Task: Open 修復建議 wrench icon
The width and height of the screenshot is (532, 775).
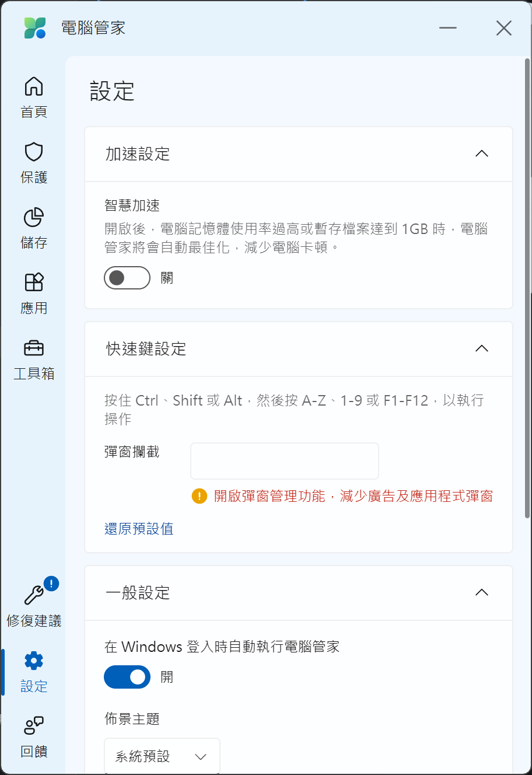Action: click(34, 595)
